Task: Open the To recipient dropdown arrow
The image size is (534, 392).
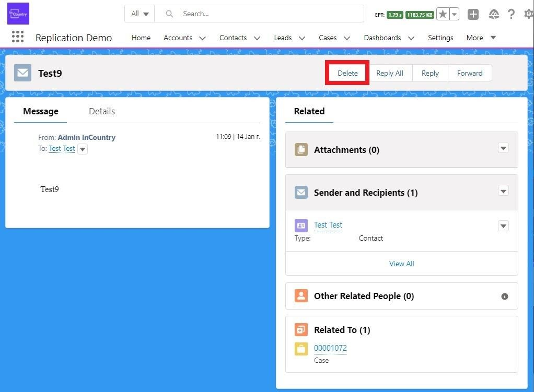Action: point(83,149)
